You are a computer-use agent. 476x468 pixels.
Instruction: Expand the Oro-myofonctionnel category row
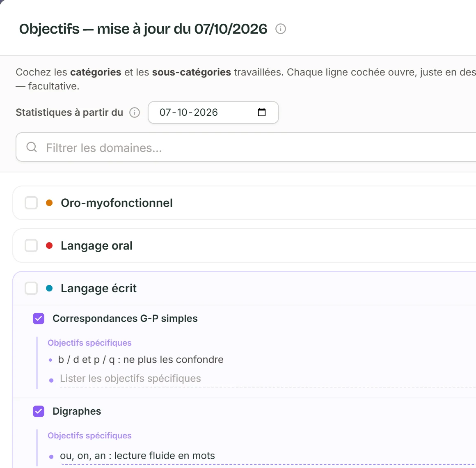(x=245, y=203)
